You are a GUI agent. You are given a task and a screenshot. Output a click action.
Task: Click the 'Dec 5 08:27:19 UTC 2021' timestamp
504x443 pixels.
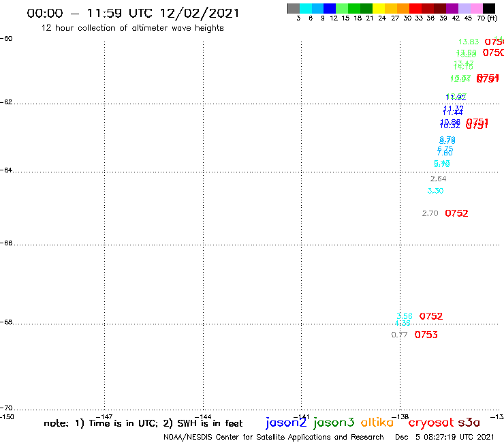[x=444, y=437]
